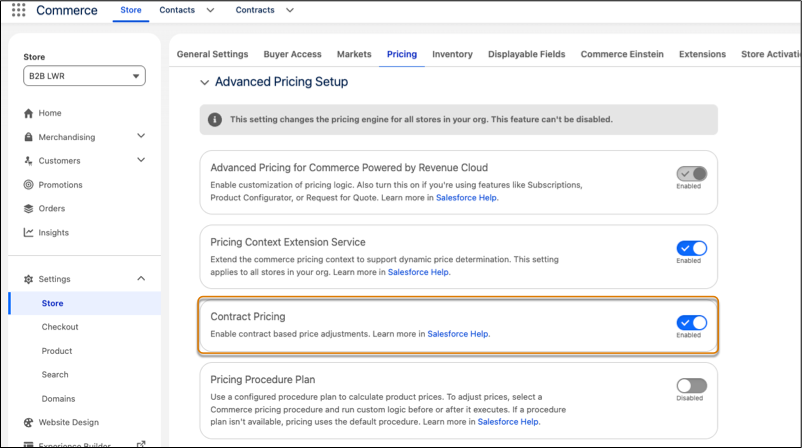Open Orders in the sidebar
Viewport: 802px width, 448px height.
pyautogui.click(x=52, y=209)
